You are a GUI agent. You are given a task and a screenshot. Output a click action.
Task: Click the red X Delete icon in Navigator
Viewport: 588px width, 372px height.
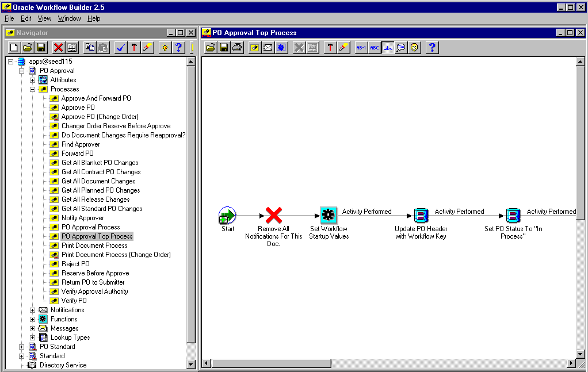pyautogui.click(x=58, y=48)
